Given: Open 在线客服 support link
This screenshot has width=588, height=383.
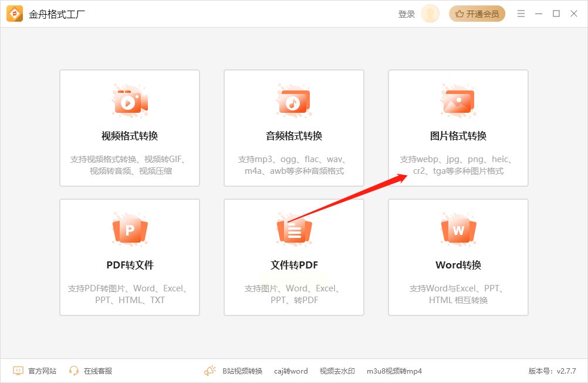Looking at the screenshot, I should pyautogui.click(x=98, y=371).
